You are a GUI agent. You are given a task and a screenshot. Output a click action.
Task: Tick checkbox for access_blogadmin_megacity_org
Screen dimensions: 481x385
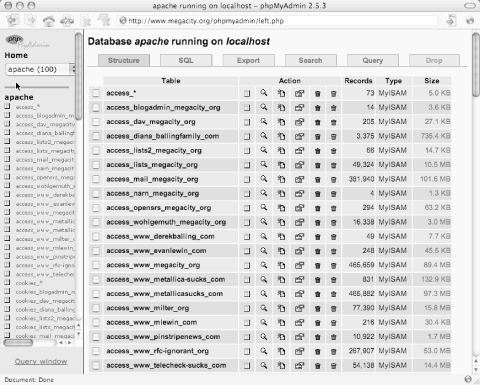(96, 107)
